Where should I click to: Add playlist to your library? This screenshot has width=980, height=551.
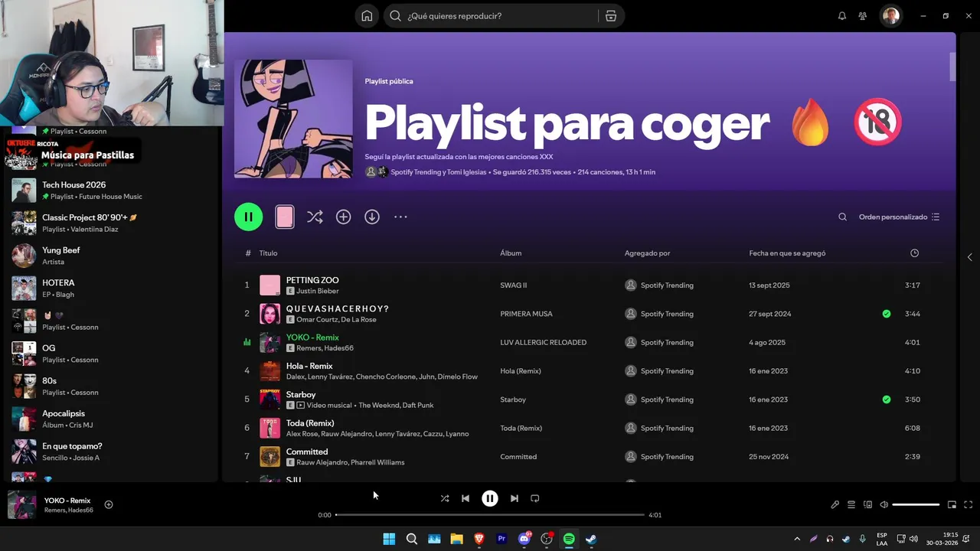pos(343,217)
